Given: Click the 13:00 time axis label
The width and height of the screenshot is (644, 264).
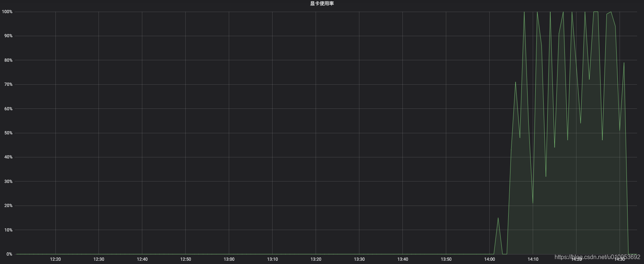Looking at the screenshot, I should (229, 259).
